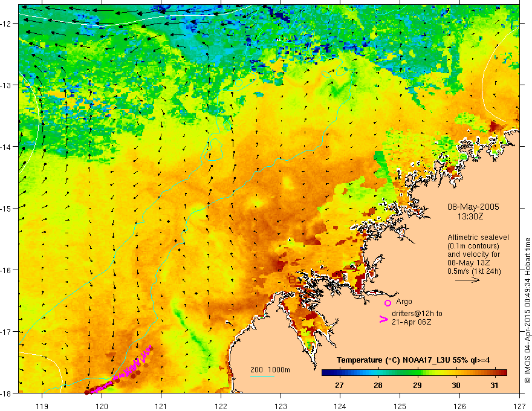Click the temperature color bar
This screenshot has width=532, height=411.
click(x=414, y=373)
